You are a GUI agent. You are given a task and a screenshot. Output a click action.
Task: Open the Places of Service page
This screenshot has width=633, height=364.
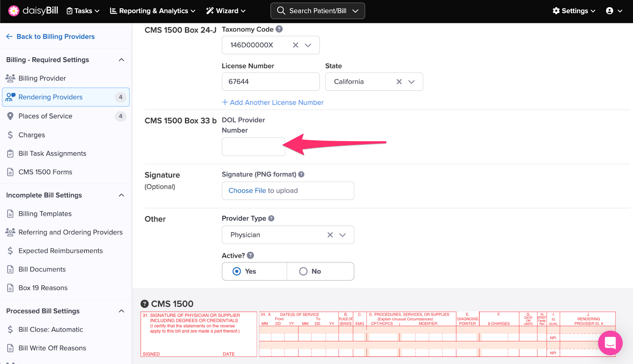point(45,116)
